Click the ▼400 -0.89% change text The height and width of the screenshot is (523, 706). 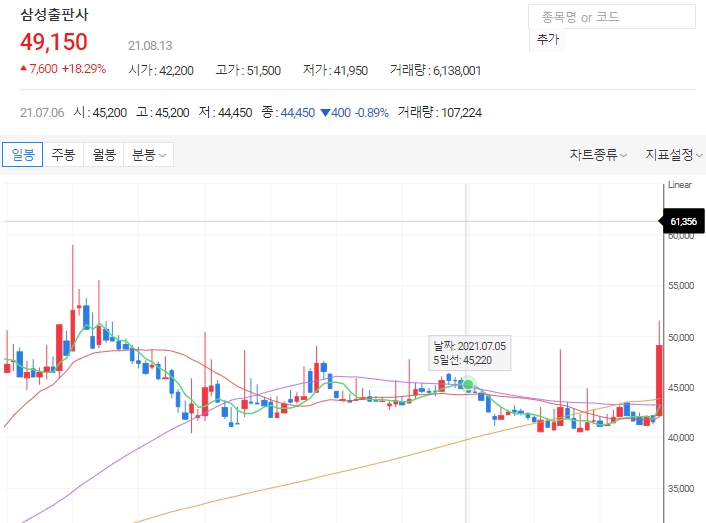pyautogui.click(x=354, y=113)
